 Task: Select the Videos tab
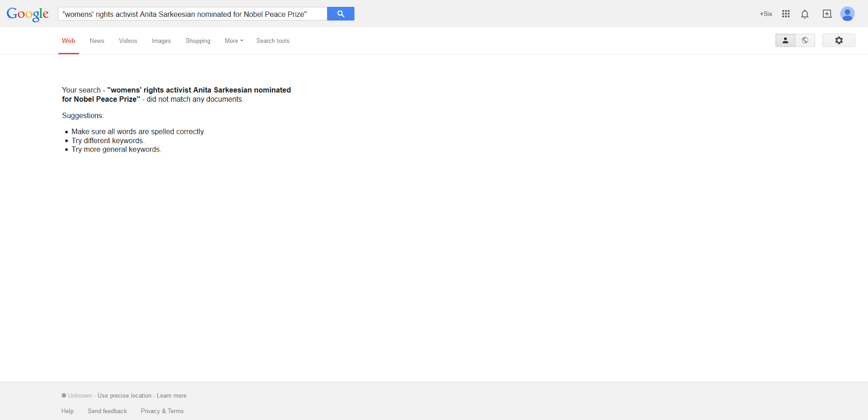[x=128, y=41]
